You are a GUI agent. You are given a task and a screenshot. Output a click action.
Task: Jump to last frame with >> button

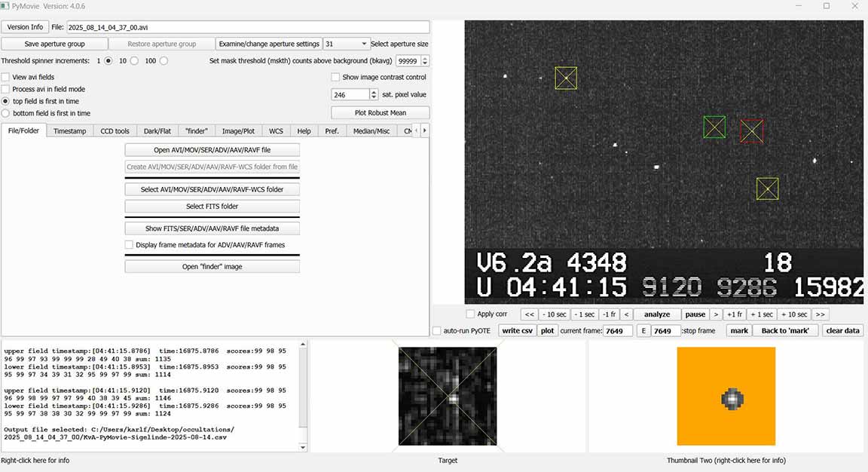point(821,314)
